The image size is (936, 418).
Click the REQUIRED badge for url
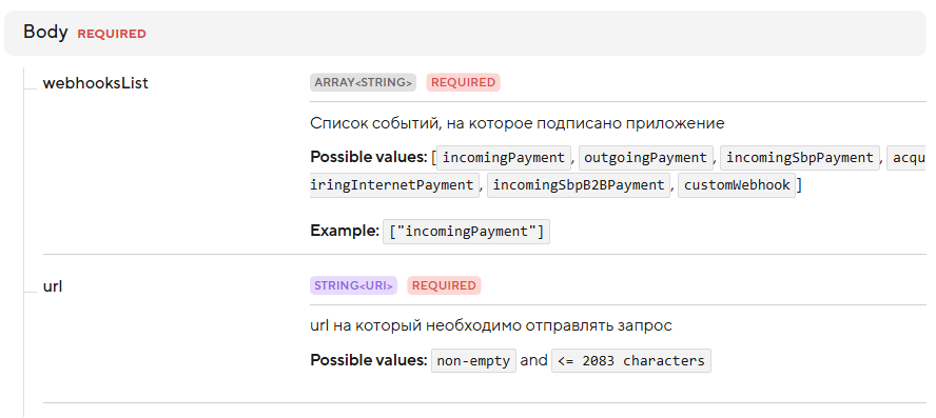click(x=444, y=285)
